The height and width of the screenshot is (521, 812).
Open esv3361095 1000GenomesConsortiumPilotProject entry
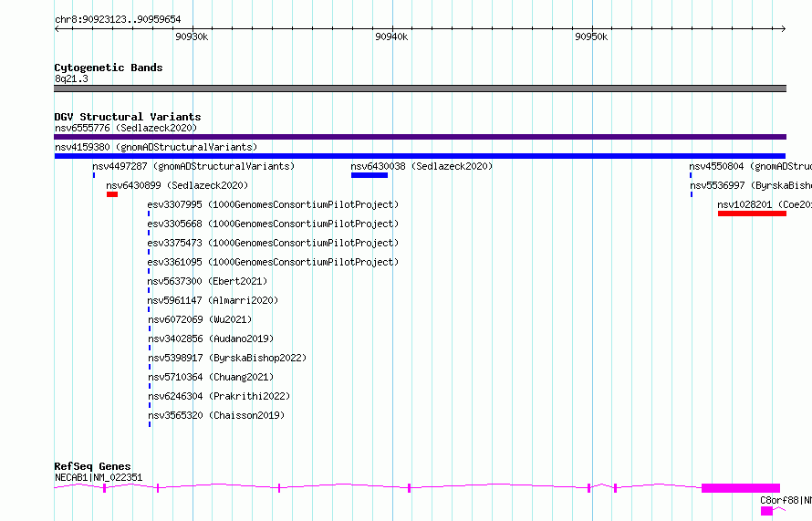pos(273,262)
